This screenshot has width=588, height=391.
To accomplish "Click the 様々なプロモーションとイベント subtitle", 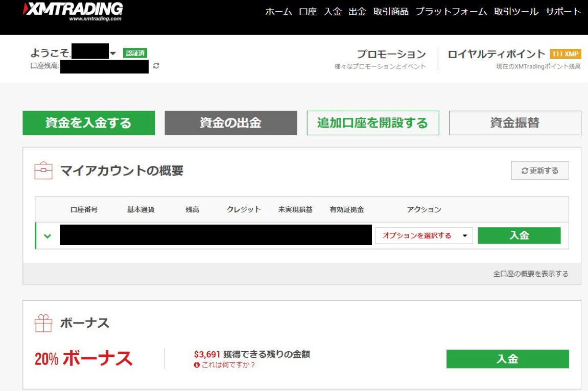I will pyautogui.click(x=380, y=66).
